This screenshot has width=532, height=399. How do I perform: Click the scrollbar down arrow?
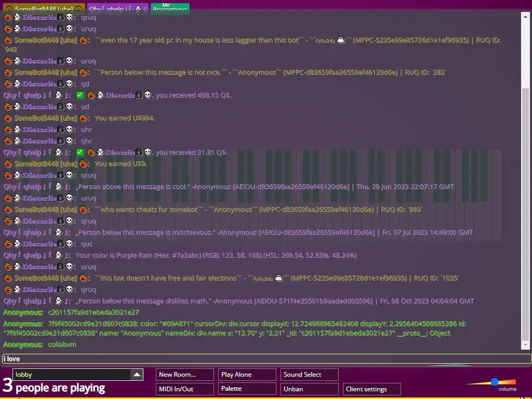pyautogui.click(x=525, y=345)
